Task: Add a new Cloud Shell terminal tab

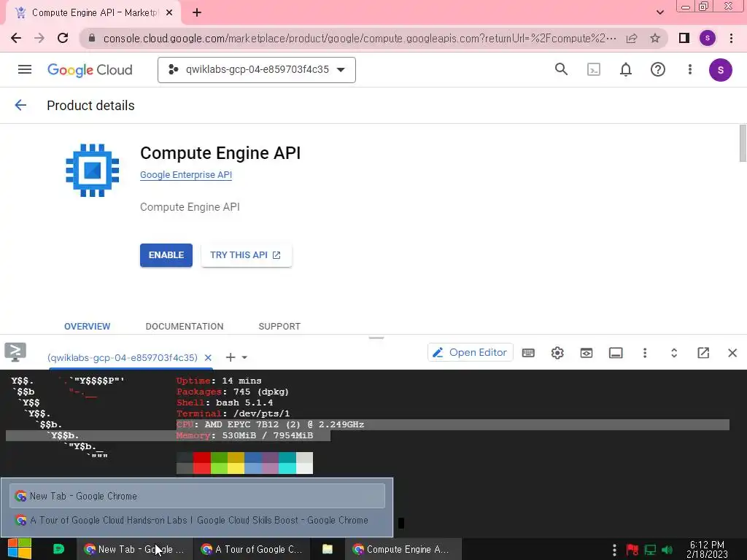Action: [x=231, y=357]
